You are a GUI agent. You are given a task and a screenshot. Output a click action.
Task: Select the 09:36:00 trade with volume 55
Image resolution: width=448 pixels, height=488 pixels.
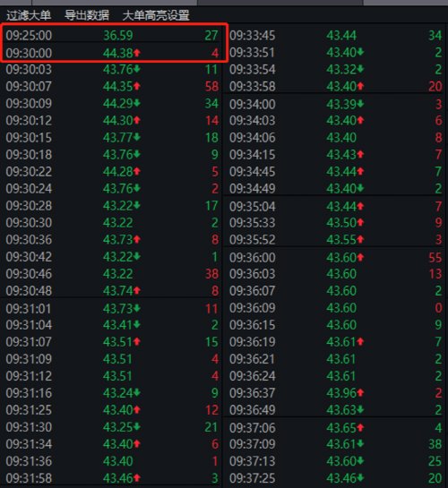tap(336, 257)
